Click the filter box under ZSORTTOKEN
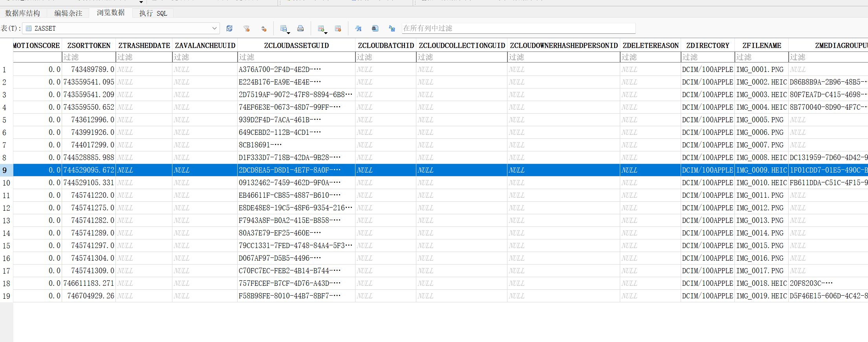The image size is (868, 342). 89,57
